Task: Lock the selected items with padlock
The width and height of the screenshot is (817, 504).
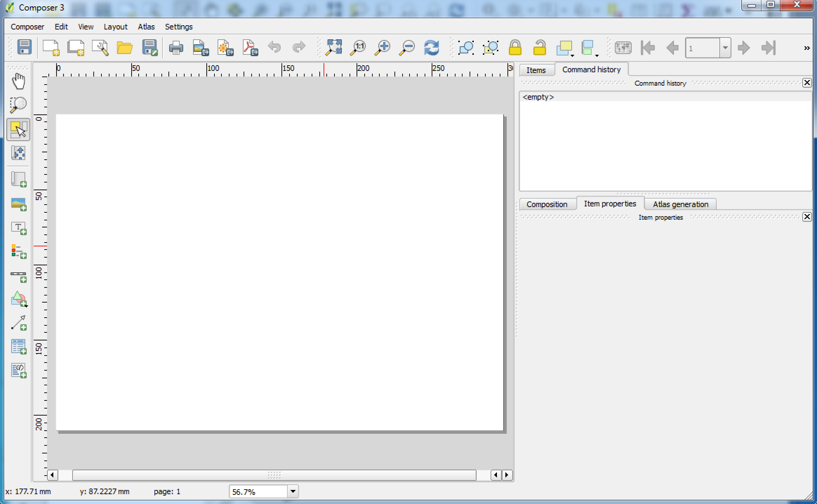Action: tap(515, 47)
